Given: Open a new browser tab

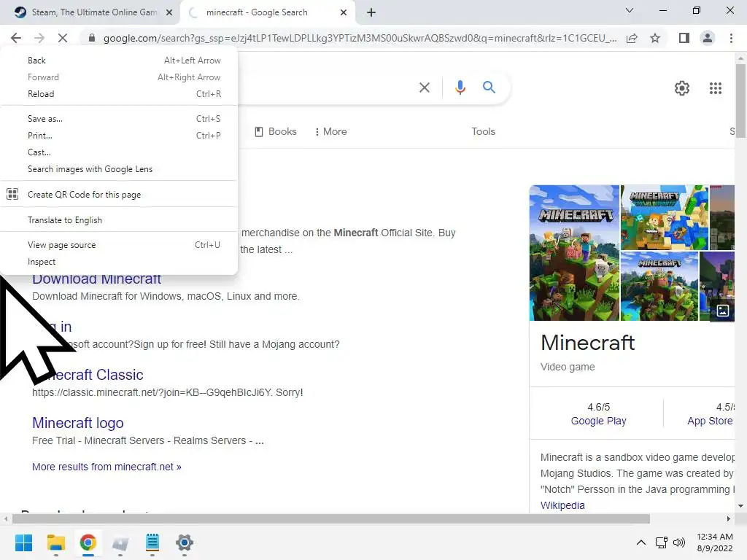Looking at the screenshot, I should tap(371, 12).
